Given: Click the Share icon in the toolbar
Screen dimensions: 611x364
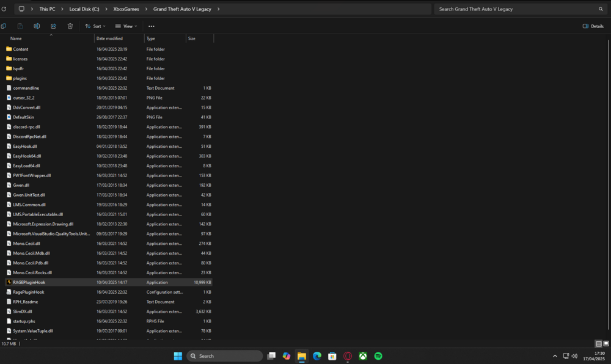Looking at the screenshot, I should click(x=53, y=26).
